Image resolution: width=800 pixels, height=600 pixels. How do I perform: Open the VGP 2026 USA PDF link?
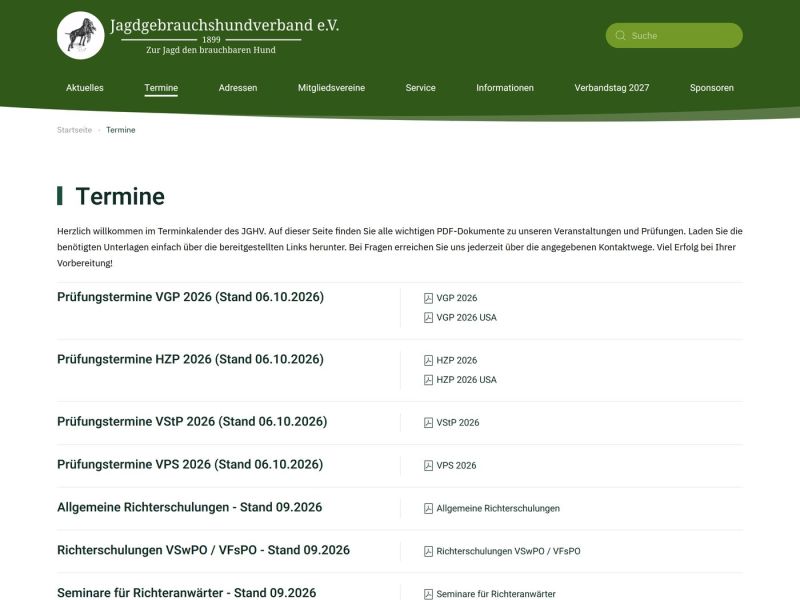click(x=466, y=317)
